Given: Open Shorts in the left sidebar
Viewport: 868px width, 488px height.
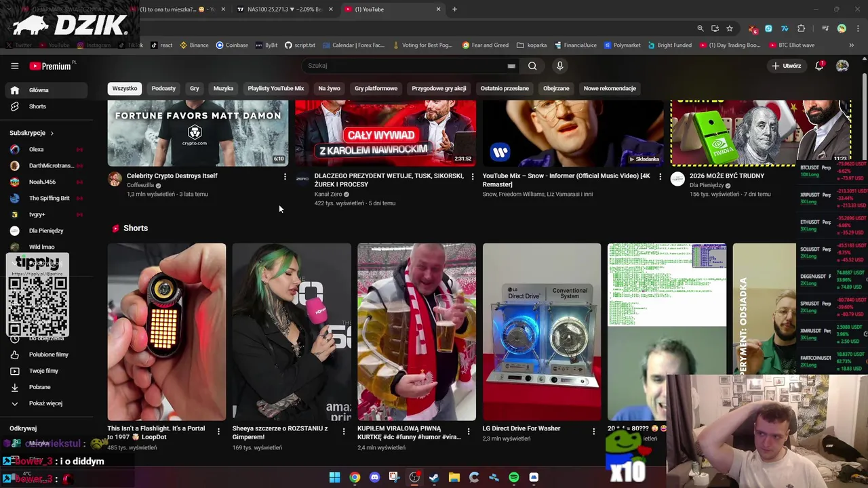Looking at the screenshot, I should [47, 106].
